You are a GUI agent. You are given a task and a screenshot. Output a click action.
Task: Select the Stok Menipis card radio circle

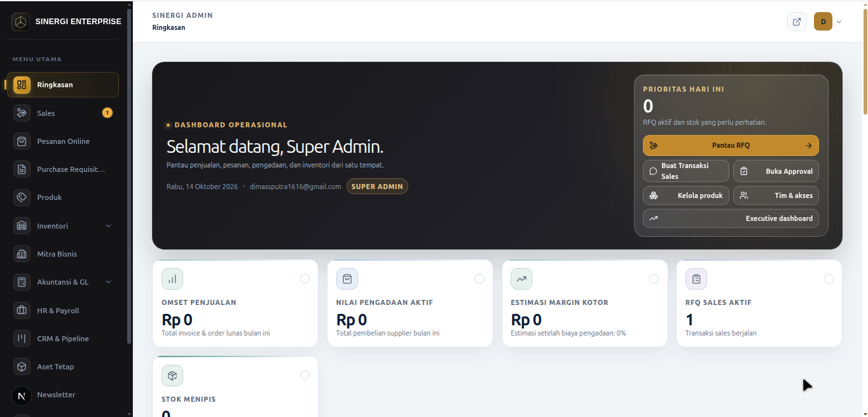coord(305,376)
